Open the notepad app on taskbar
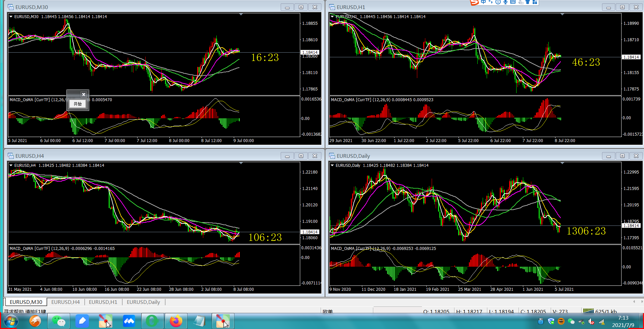644x329 pixels. (x=200, y=321)
